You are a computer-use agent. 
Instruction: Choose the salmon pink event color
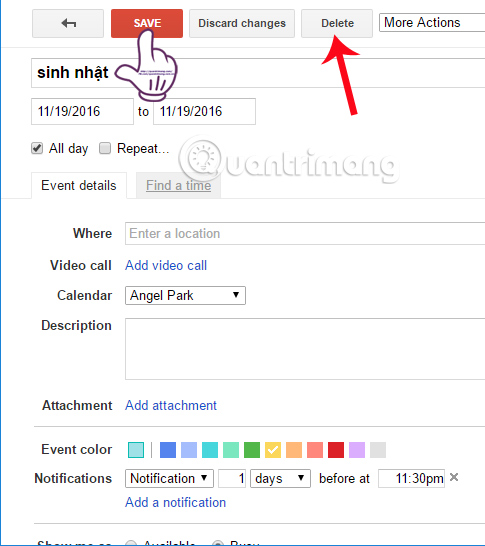click(315, 450)
